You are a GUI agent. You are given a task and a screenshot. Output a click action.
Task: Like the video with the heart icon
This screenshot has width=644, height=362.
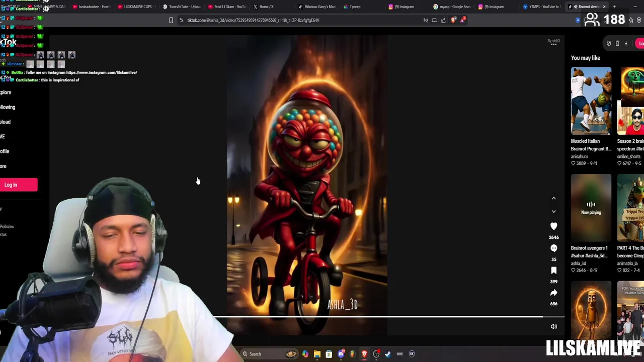pos(553,226)
